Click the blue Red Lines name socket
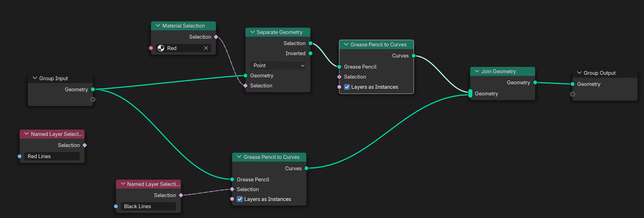The width and height of the screenshot is (644, 218). [x=20, y=156]
